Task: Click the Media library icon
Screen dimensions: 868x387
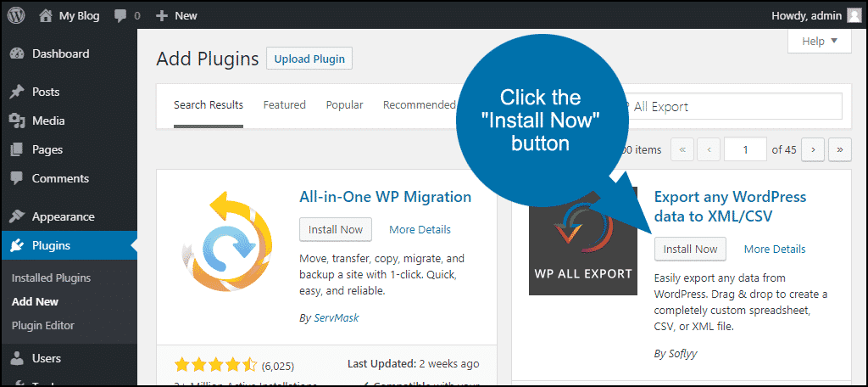Action: pos(17,121)
